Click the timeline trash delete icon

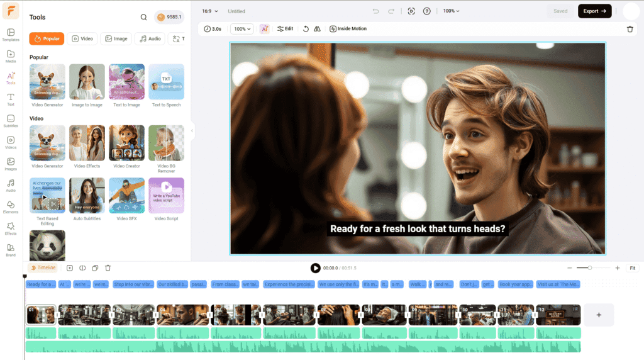108,268
